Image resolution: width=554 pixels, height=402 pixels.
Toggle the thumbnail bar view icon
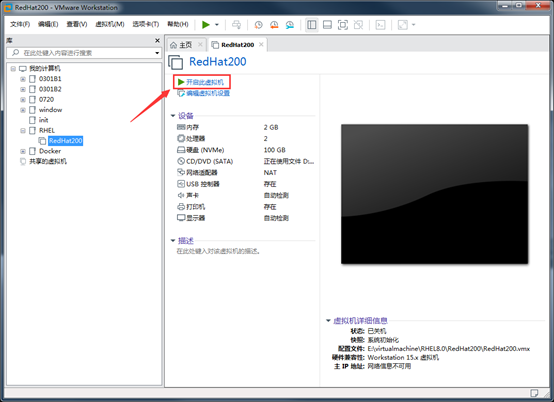pos(328,25)
